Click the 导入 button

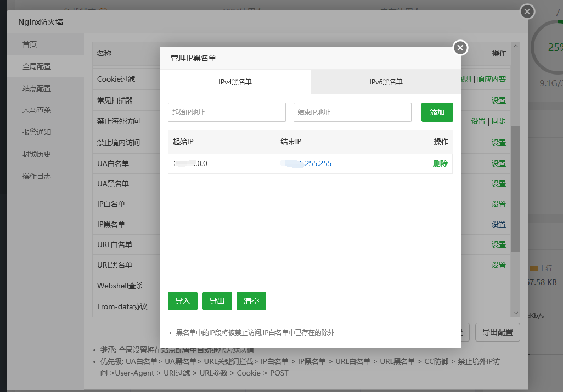tap(182, 301)
